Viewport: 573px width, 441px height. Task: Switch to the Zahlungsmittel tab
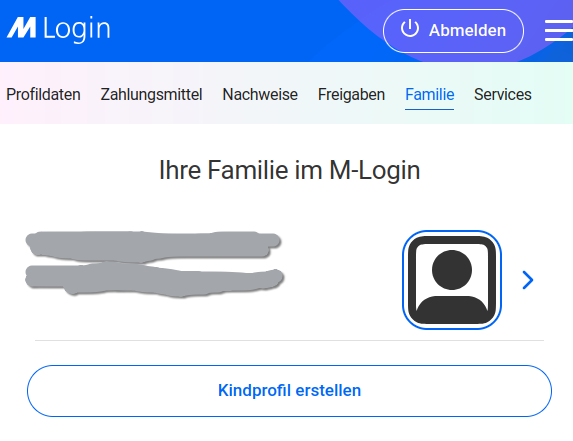pyautogui.click(x=151, y=95)
